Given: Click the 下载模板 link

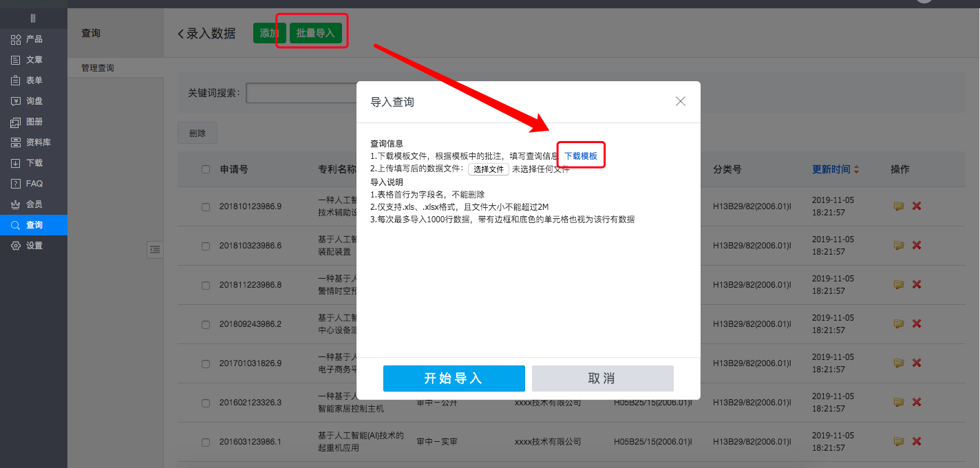Looking at the screenshot, I should [x=581, y=156].
